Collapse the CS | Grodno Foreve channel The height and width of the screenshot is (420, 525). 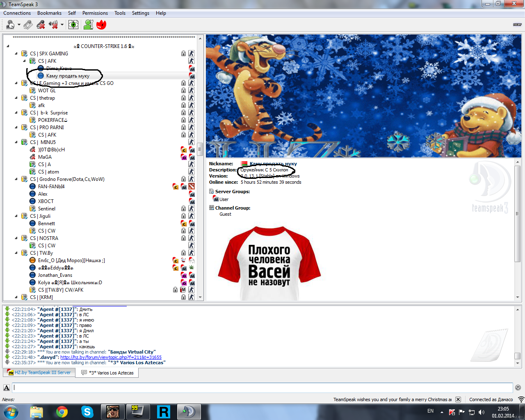[x=16, y=179]
